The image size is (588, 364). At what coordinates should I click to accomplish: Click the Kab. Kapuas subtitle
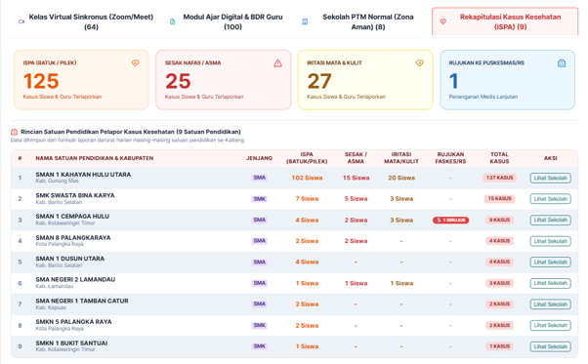(51, 307)
